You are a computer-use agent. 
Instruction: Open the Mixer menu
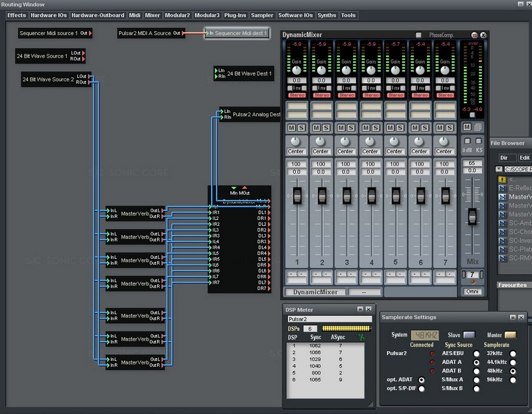click(152, 16)
